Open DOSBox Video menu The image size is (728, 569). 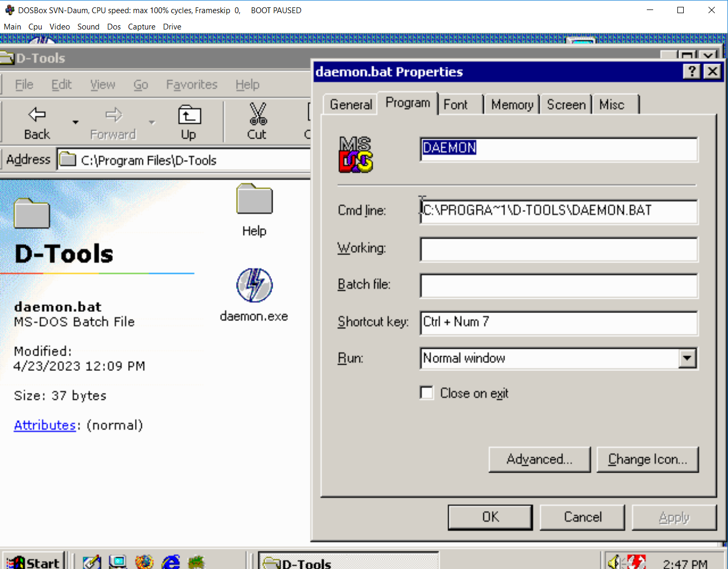pos(60,27)
